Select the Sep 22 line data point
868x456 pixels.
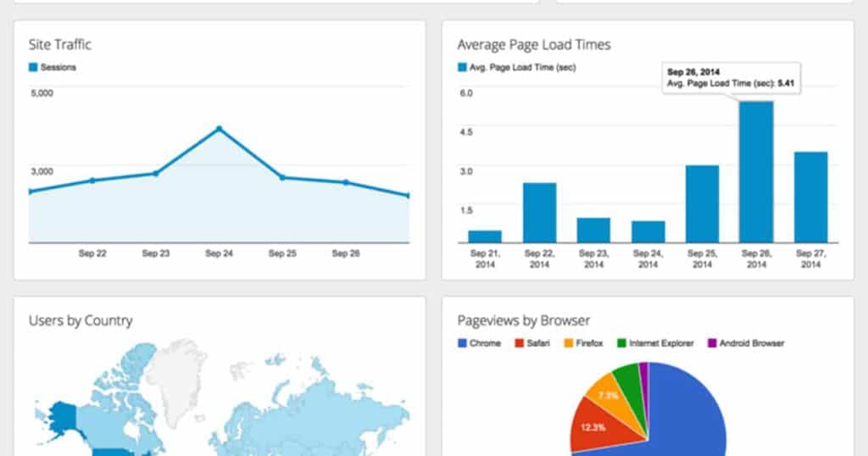pyautogui.click(x=92, y=181)
